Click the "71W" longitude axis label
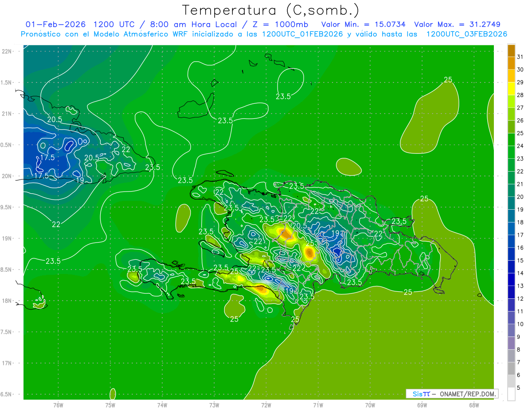The width and height of the screenshot is (532, 411). pos(318,405)
